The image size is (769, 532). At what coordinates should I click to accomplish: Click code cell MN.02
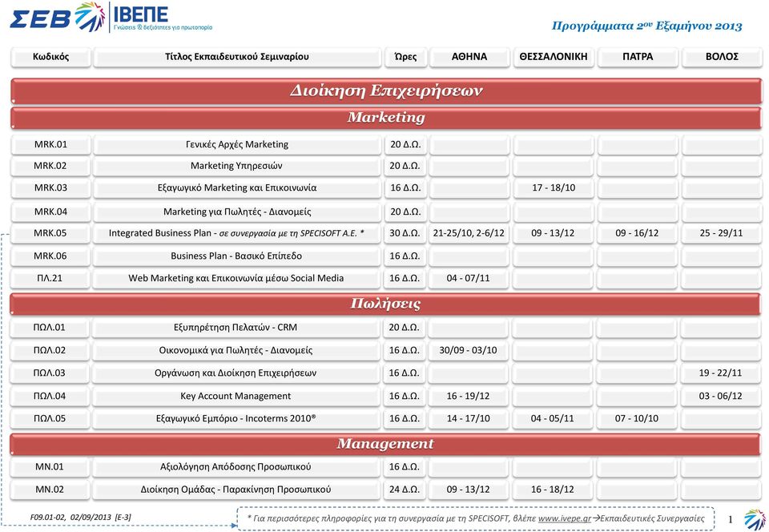click(50, 490)
